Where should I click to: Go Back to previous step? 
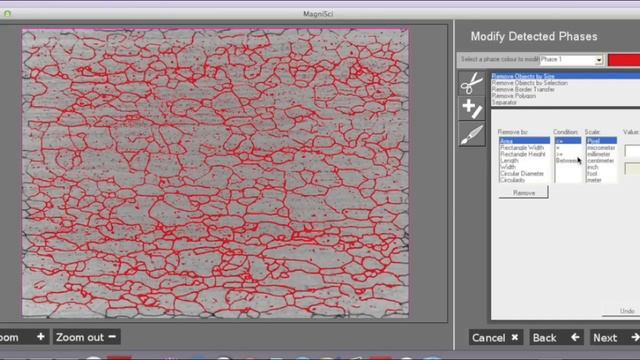pyautogui.click(x=556, y=338)
